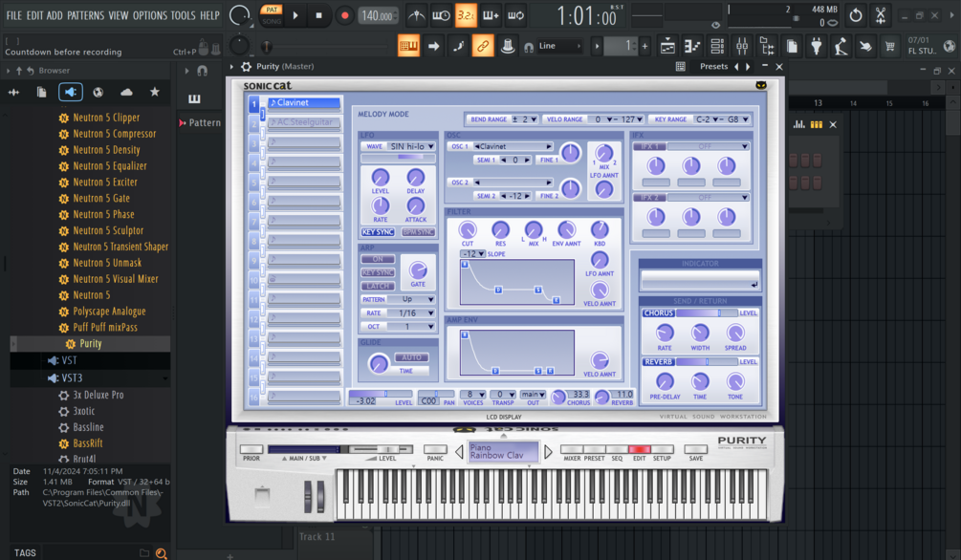Open the FILE menu
The image size is (961, 560).
point(14,15)
